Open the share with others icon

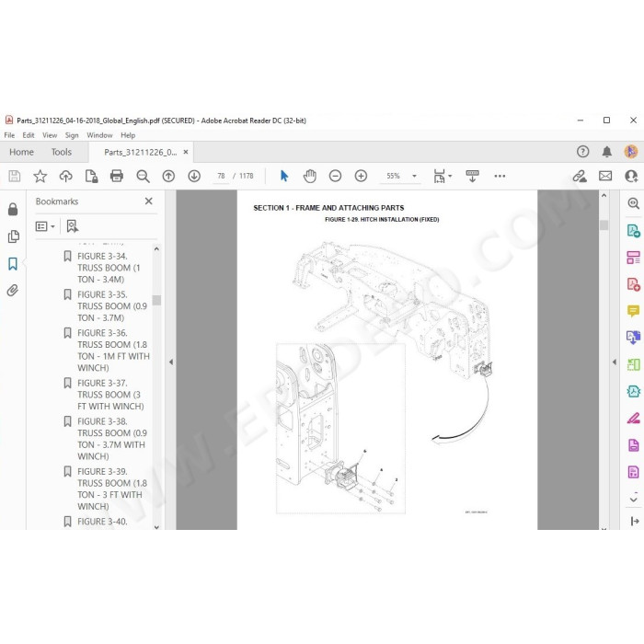pos(631,177)
